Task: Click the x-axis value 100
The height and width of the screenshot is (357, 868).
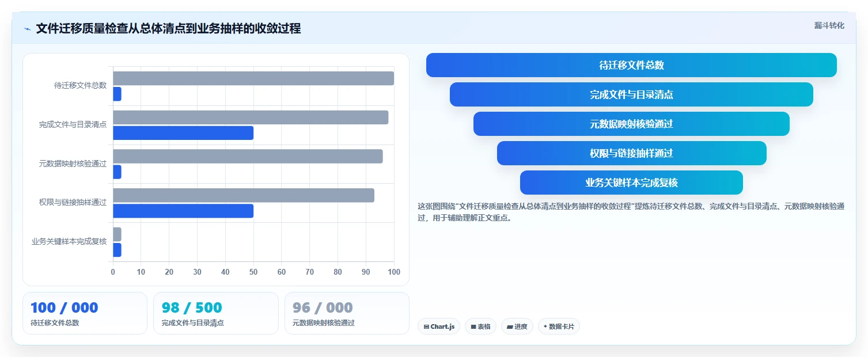Action: (394, 272)
